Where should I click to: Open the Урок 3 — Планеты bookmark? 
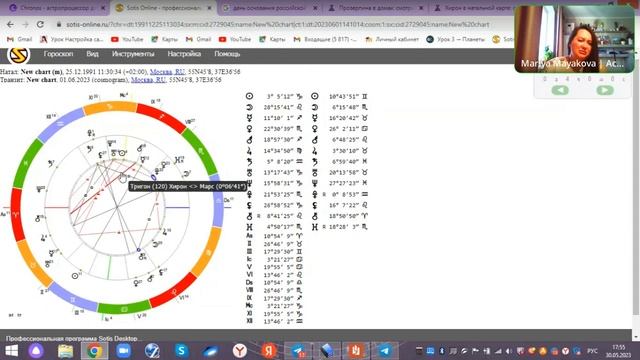[x=455, y=39]
